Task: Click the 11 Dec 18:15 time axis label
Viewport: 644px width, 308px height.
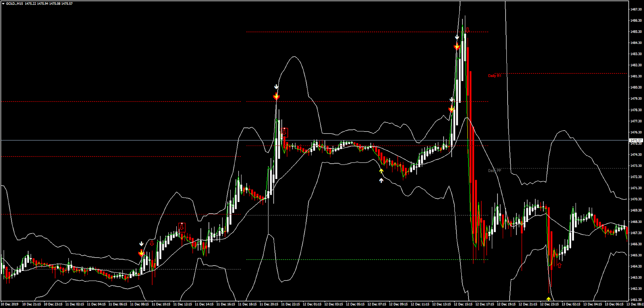Action: 247,304
